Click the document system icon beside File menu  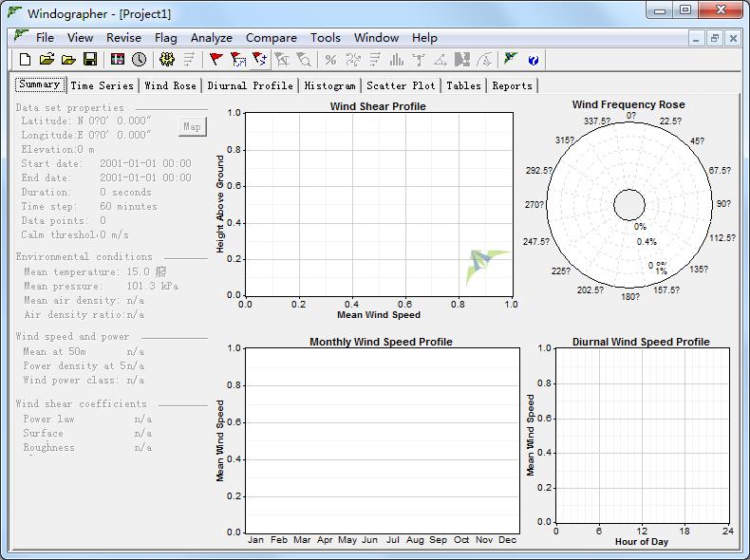click(x=21, y=36)
